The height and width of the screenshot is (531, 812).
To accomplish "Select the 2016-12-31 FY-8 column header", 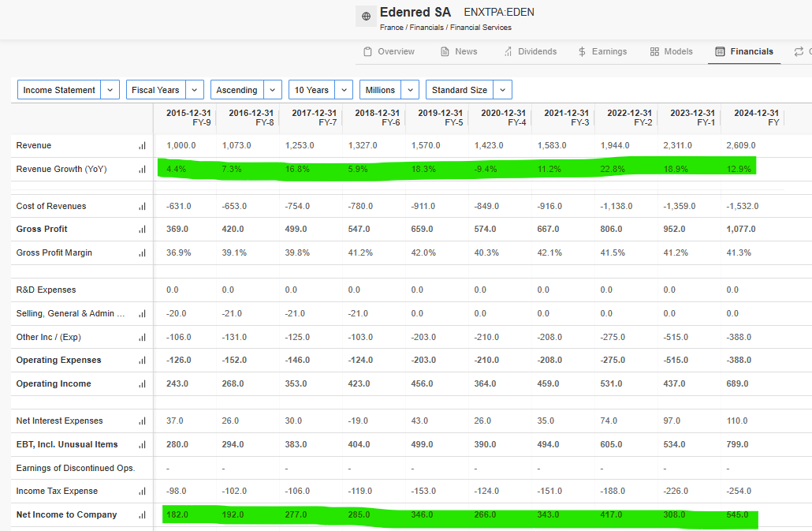I will pos(251,118).
